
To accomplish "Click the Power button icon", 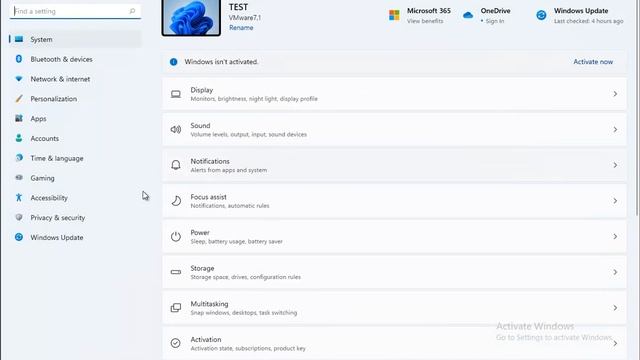I will tap(176, 236).
